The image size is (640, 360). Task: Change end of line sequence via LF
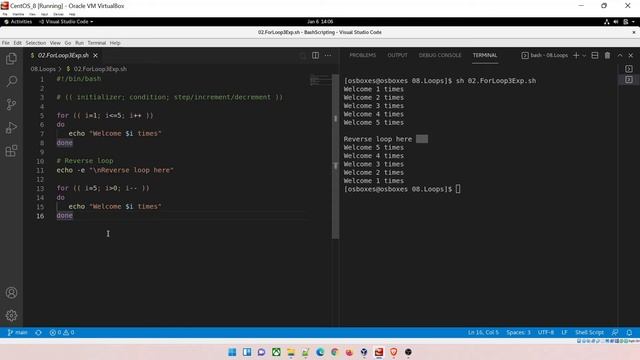click(x=564, y=332)
